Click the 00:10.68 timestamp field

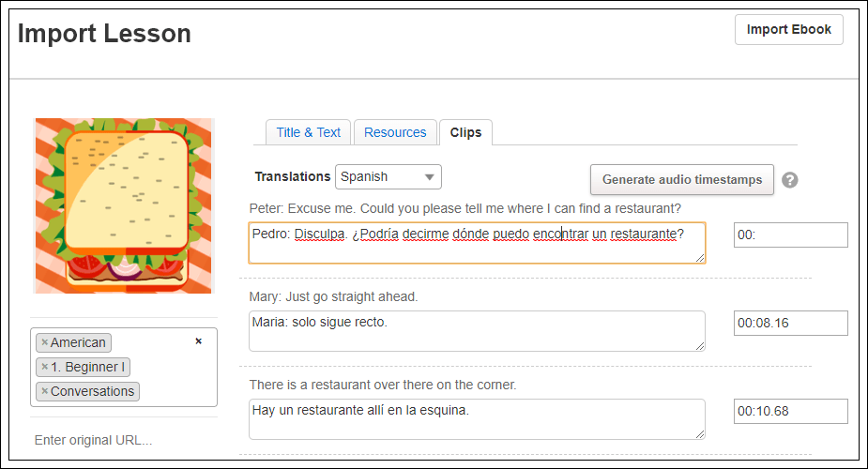(x=790, y=411)
